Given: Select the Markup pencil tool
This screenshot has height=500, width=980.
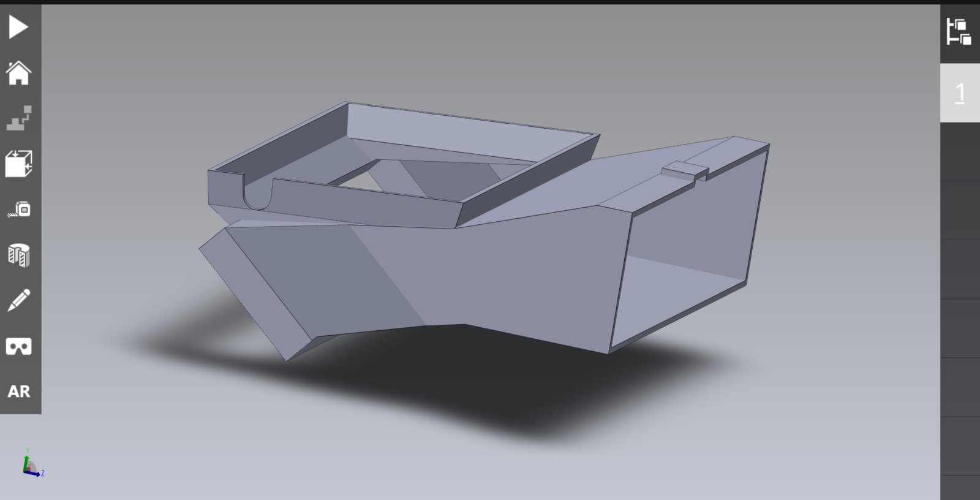Looking at the screenshot, I should pos(18,300).
